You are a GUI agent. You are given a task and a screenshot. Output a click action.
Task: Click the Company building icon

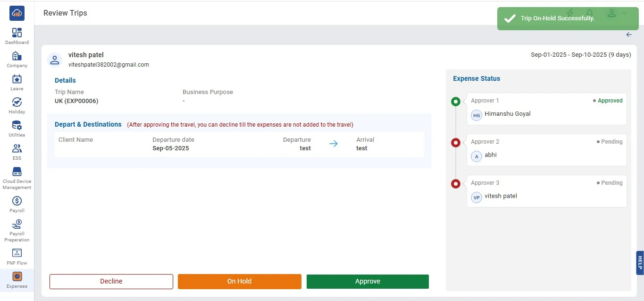17,56
